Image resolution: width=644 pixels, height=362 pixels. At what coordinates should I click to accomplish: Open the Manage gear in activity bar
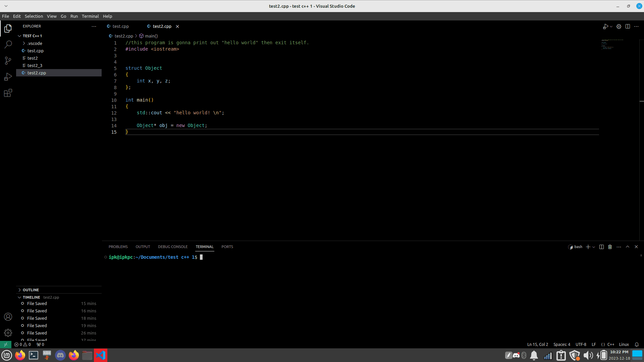click(x=8, y=333)
